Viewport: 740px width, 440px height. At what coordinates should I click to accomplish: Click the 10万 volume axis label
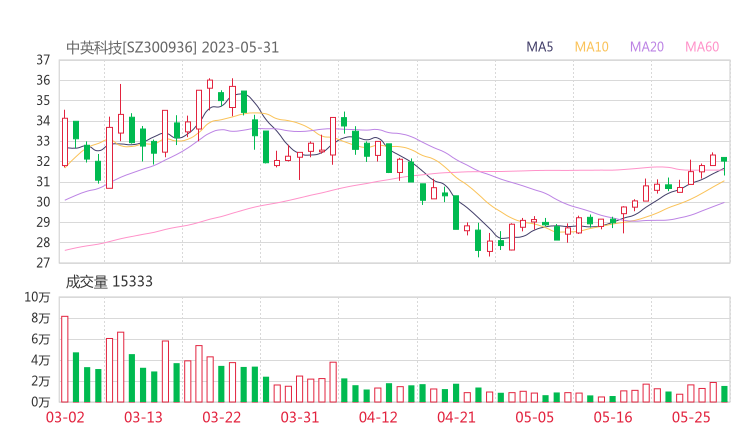click(37, 297)
